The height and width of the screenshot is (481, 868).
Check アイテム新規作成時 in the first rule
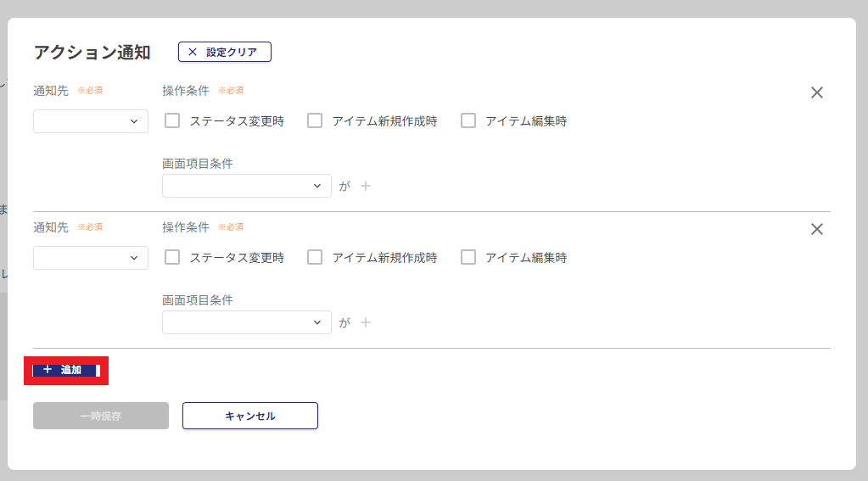click(x=315, y=120)
